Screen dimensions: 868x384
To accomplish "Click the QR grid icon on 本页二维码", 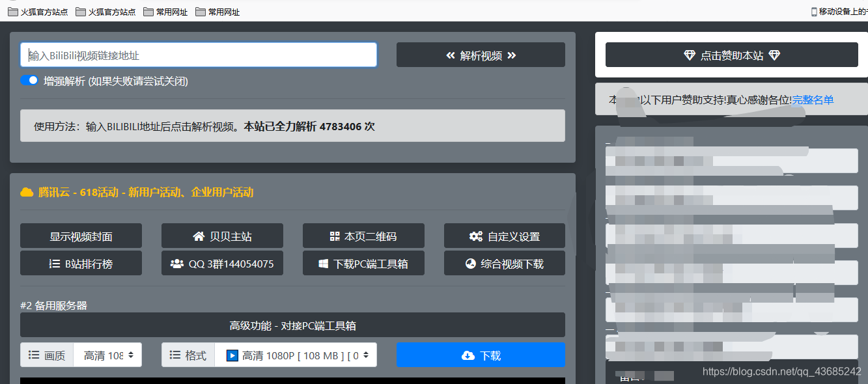I will click(335, 236).
